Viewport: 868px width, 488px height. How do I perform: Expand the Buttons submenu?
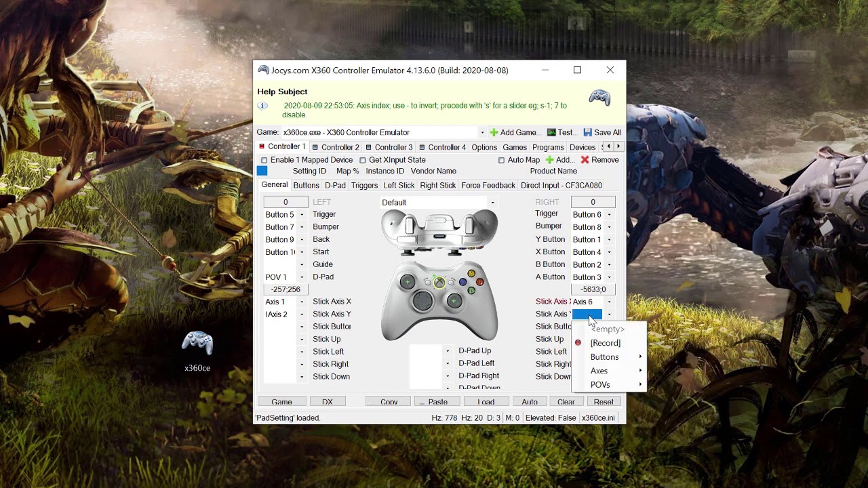(610, 357)
